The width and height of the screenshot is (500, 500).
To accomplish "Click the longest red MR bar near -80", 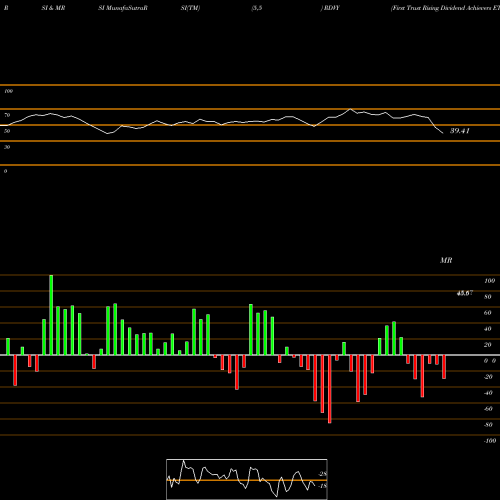I will pyautogui.click(x=330, y=389).
